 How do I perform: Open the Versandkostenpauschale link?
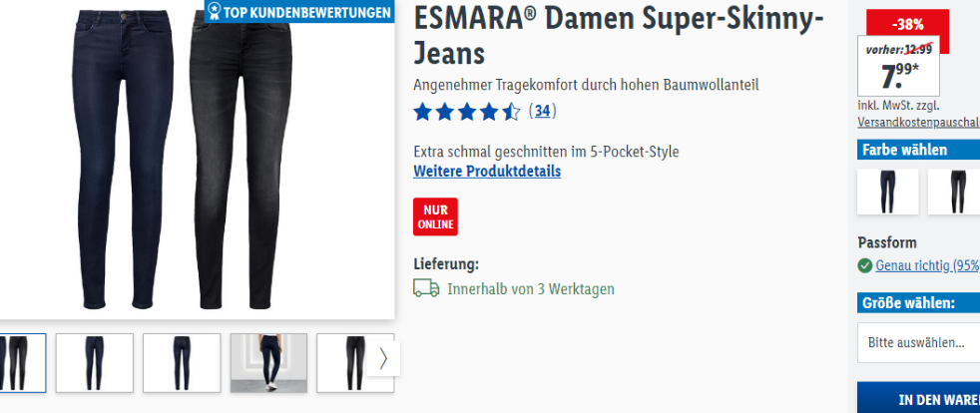pyautogui.click(x=918, y=123)
